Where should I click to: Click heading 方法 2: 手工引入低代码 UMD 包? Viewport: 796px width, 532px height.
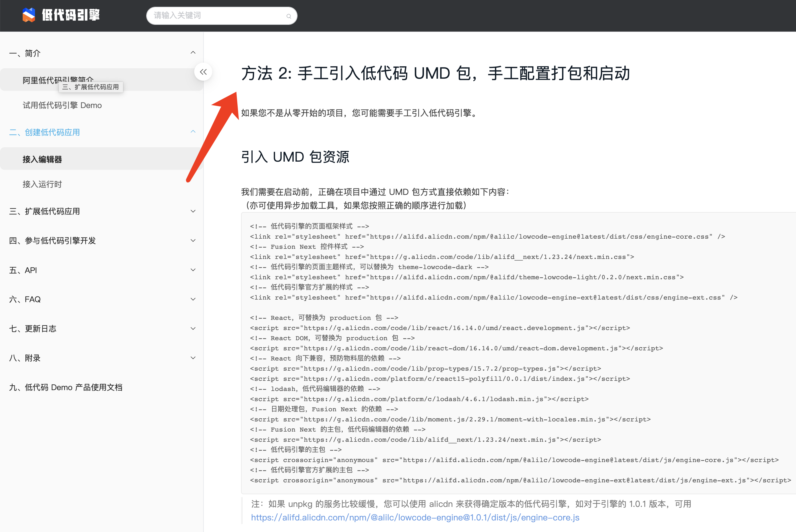click(x=436, y=73)
